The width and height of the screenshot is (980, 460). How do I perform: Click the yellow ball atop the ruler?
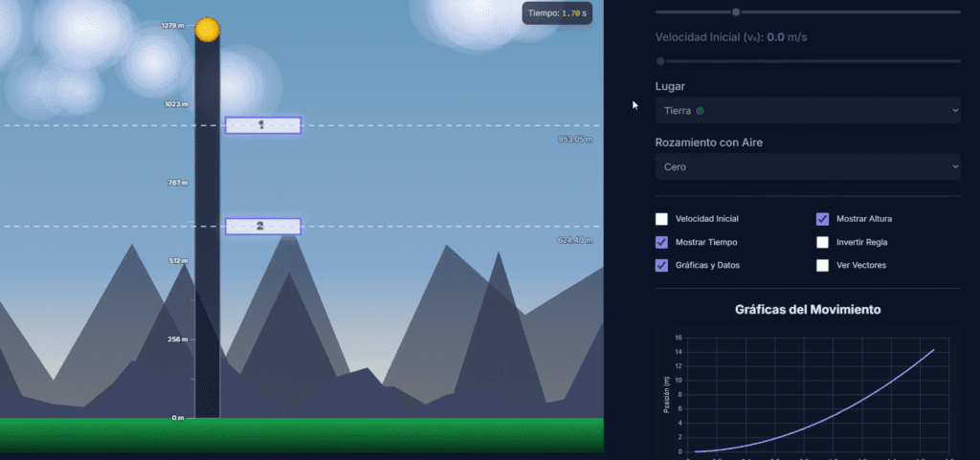(x=208, y=30)
